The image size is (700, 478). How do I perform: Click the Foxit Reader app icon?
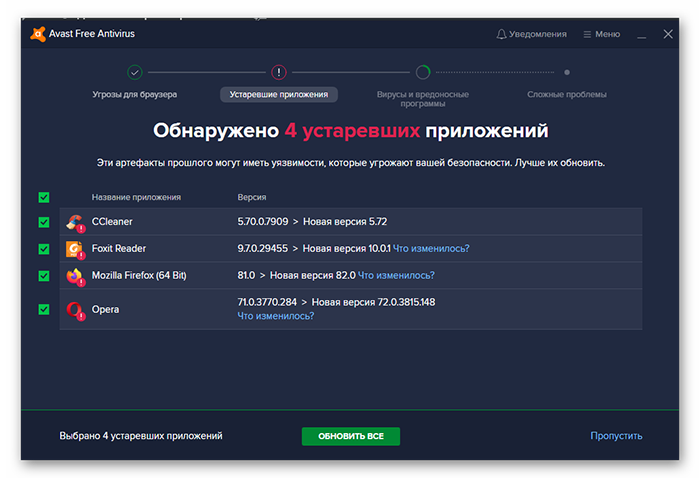pyautogui.click(x=75, y=249)
